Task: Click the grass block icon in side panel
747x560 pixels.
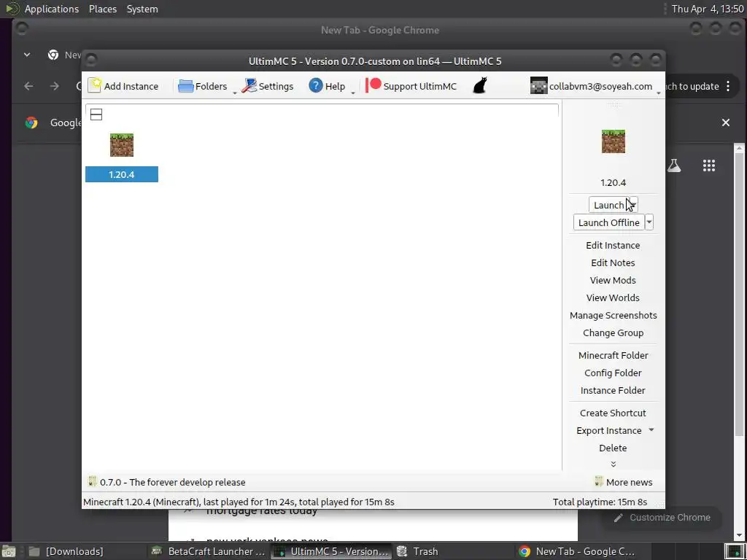Action: [x=613, y=141]
